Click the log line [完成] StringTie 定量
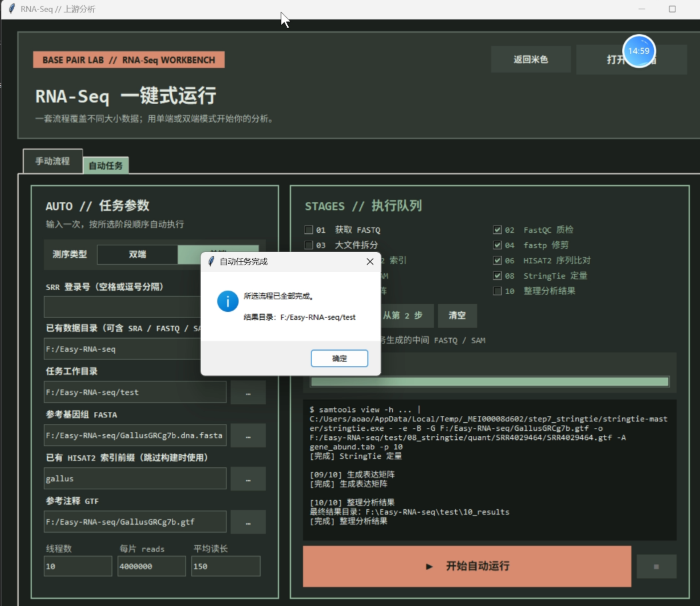Image resolution: width=700 pixels, height=606 pixels. (x=356, y=456)
